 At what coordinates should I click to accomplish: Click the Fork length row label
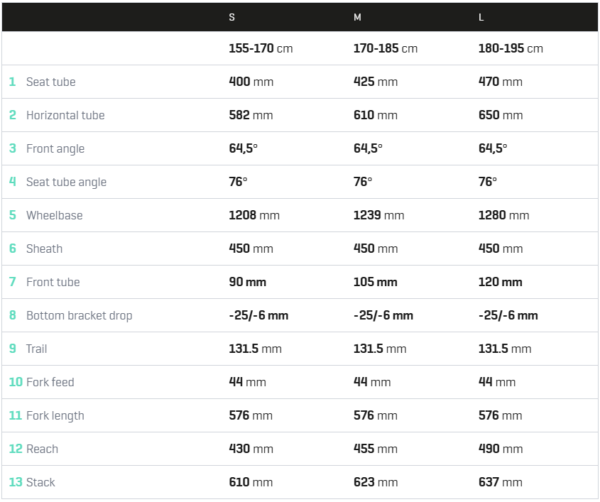tap(55, 416)
